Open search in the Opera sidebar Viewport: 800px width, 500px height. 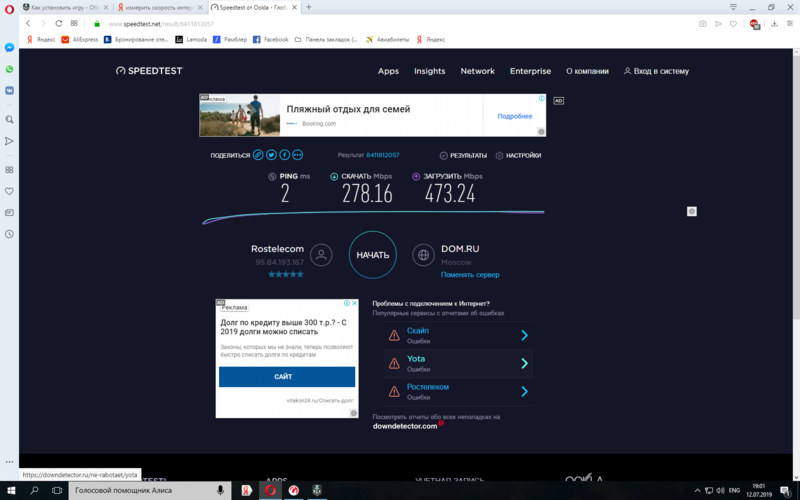tap(9, 119)
